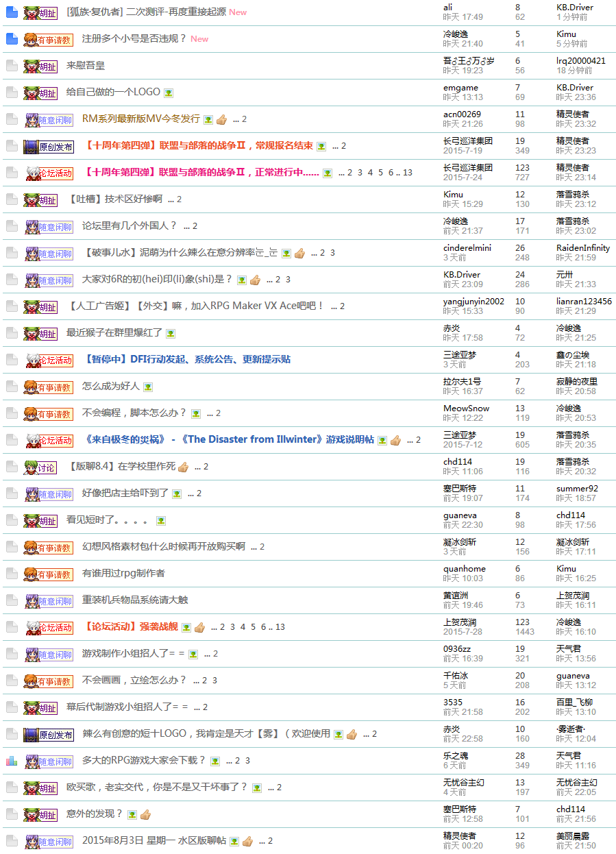Screen dimensions: 616x854
Task: Open the thread 注册多个小号是否违规？
Action: 134,39
